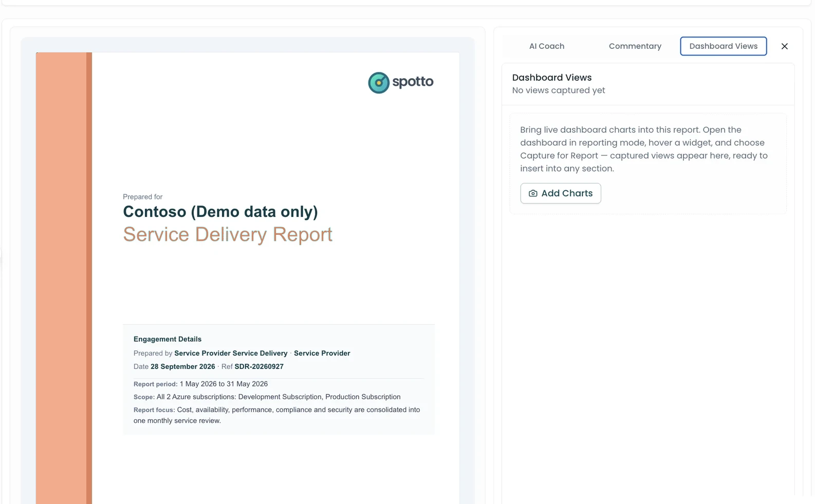Switch to the AI Coach tab
Viewport: 815px width, 504px height.
tap(546, 46)
